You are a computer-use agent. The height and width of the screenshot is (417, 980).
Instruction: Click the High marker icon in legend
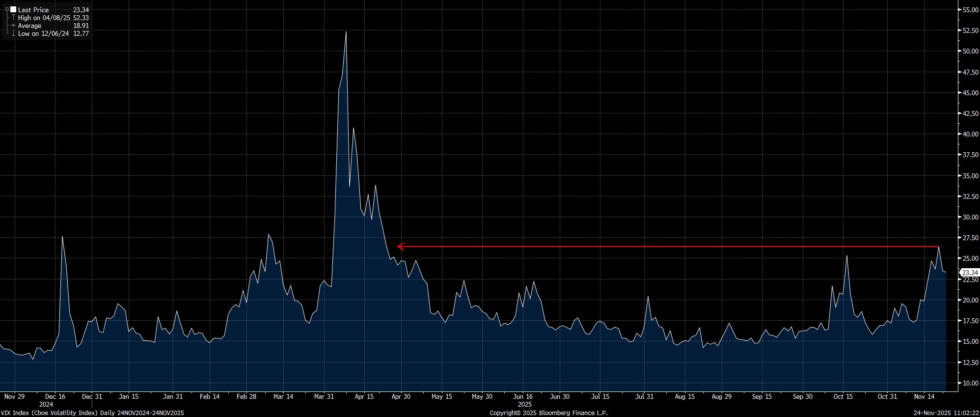click(13, 18)
